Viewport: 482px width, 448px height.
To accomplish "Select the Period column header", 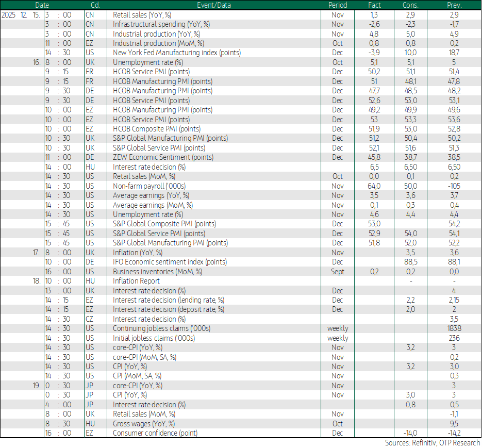I will (338, 5).
